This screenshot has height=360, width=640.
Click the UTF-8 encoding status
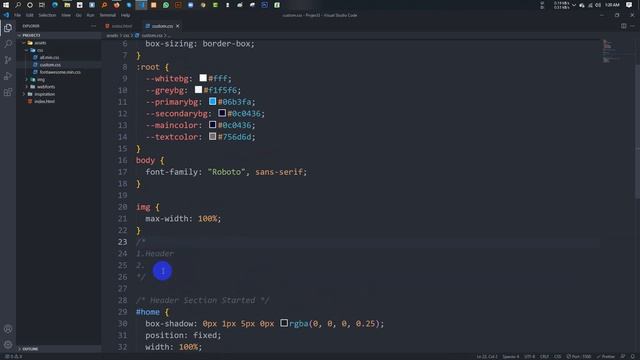click(x=530, y=356)
